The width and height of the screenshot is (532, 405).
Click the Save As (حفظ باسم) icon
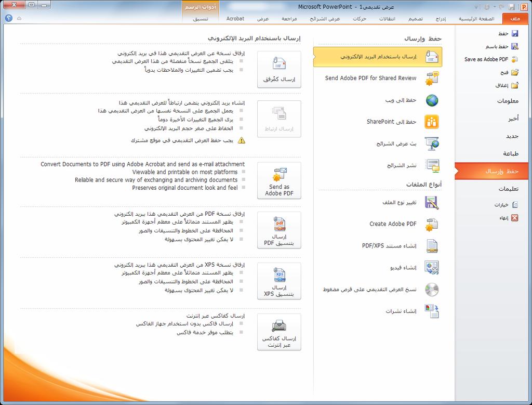515,46
